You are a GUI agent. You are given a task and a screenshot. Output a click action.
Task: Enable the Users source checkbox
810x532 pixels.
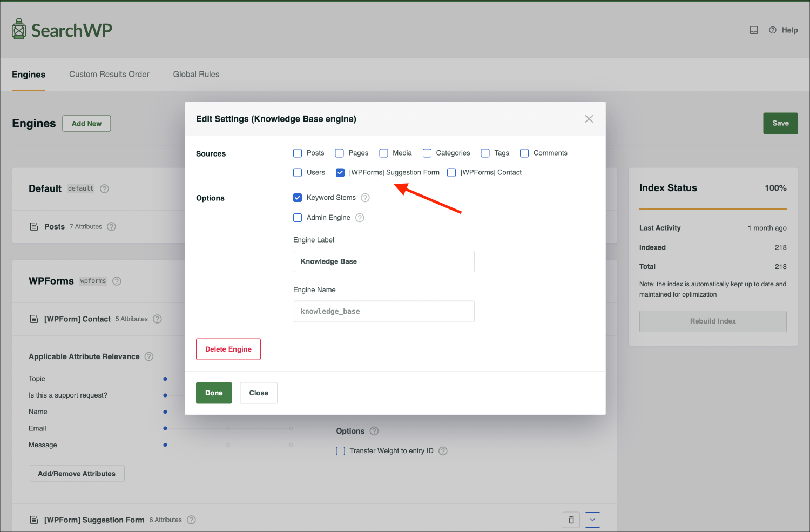click(x=298, y=172)
